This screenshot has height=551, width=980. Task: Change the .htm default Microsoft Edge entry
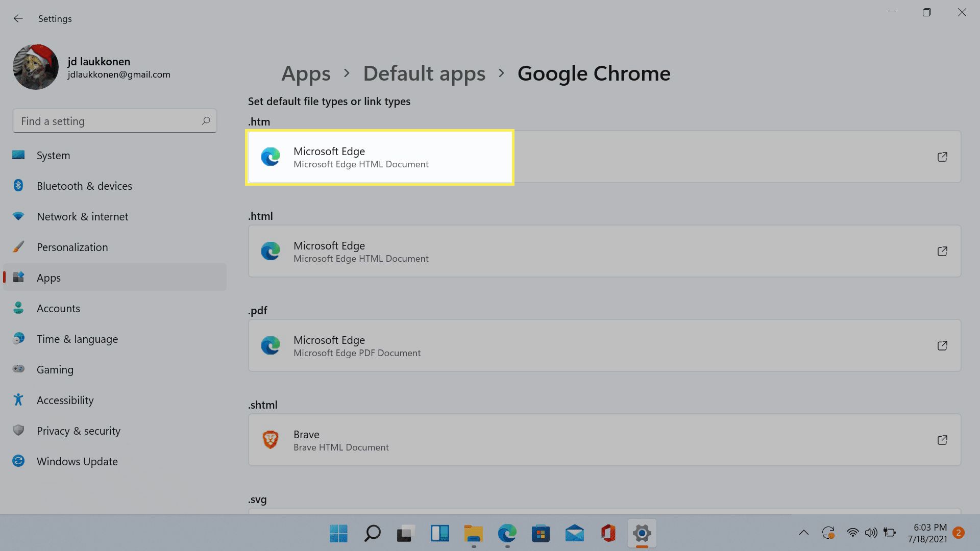[x=604, y=157]
